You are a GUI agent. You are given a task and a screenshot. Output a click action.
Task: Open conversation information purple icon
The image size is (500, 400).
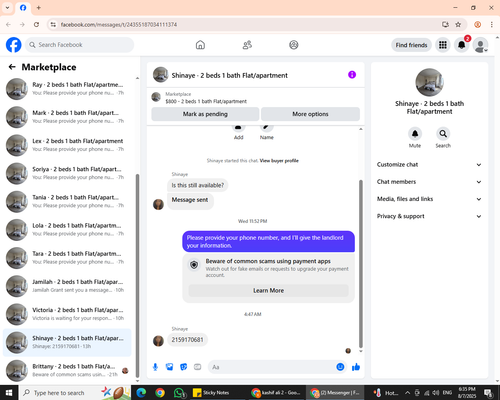[352, 75]
